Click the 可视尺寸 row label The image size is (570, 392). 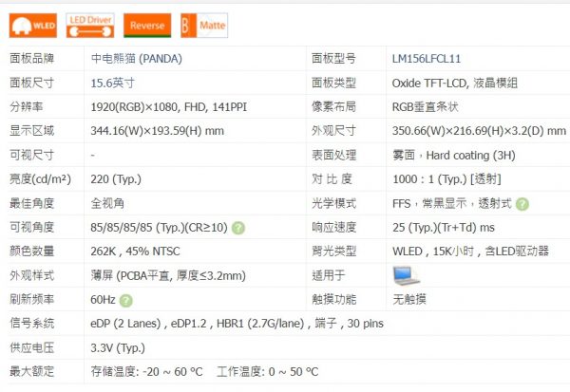point(31,155)
